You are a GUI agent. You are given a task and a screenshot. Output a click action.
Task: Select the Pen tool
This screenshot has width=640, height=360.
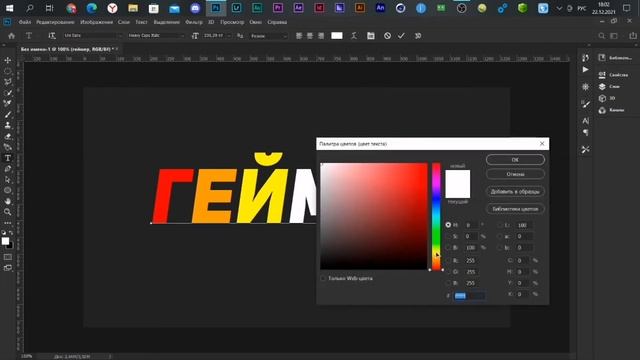click(x=7, y=169)
